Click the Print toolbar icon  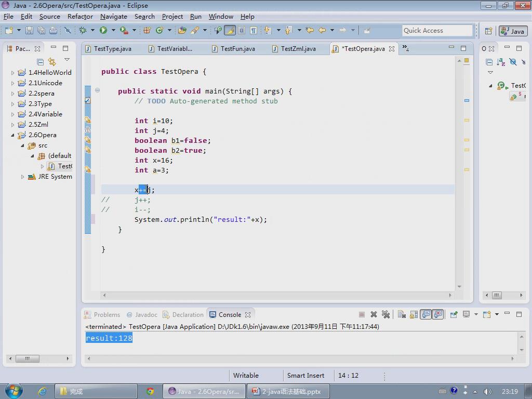pos(54,31)
